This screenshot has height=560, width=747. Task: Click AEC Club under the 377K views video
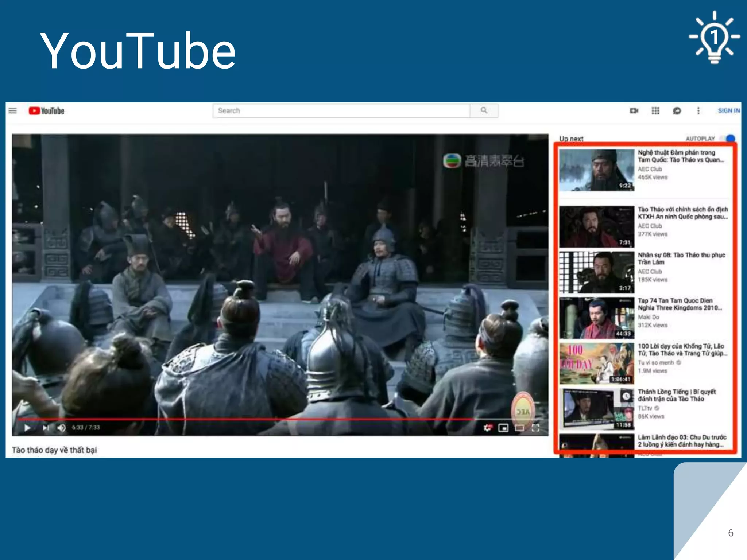click(x=650, y=226)
